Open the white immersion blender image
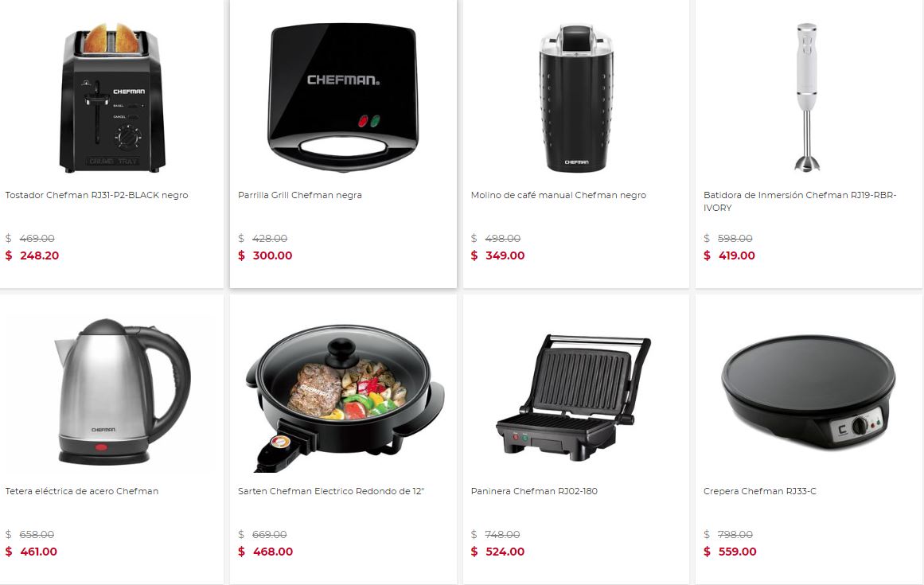This screenshot has width=924, height=585. pos(807,98)
